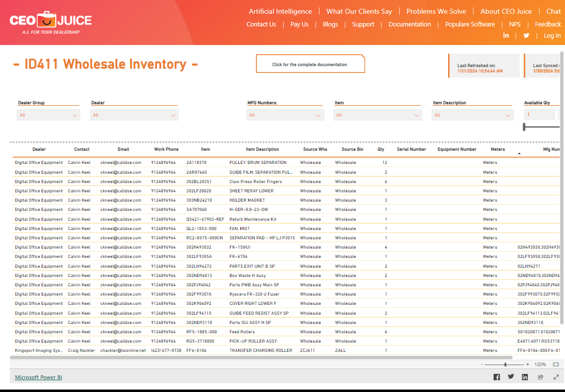Sort by the Email column header
565x392 pixels.
coord(123,149)
